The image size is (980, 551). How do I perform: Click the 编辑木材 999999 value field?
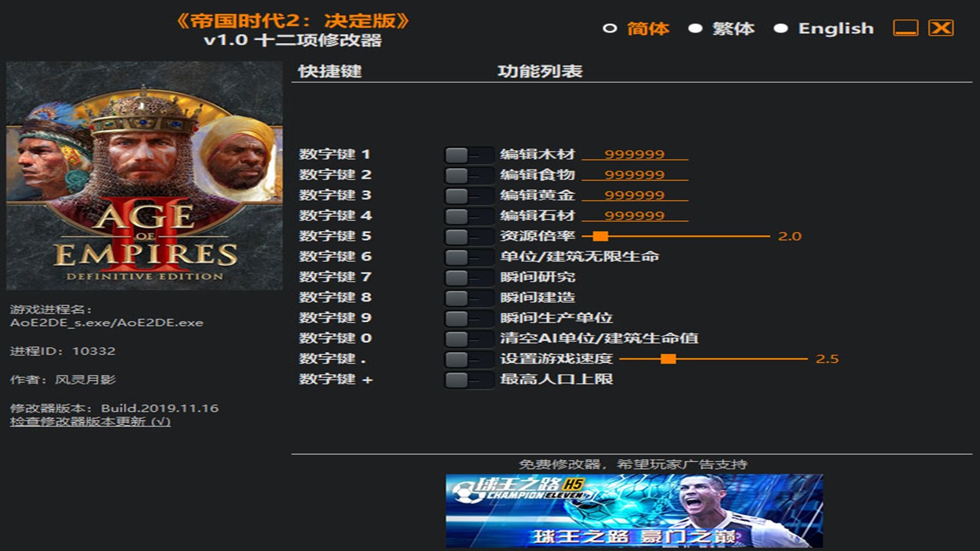tap(634, 154)
